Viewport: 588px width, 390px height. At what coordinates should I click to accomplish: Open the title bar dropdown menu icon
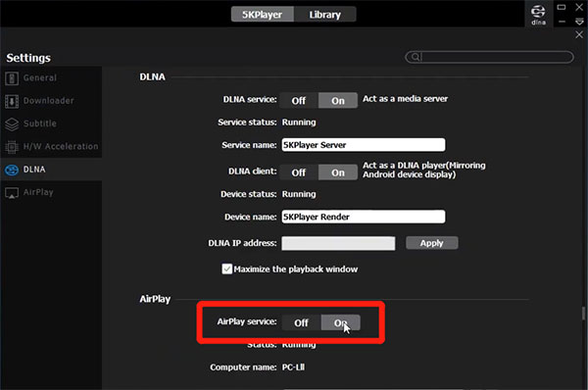click(x=579, y=22)
